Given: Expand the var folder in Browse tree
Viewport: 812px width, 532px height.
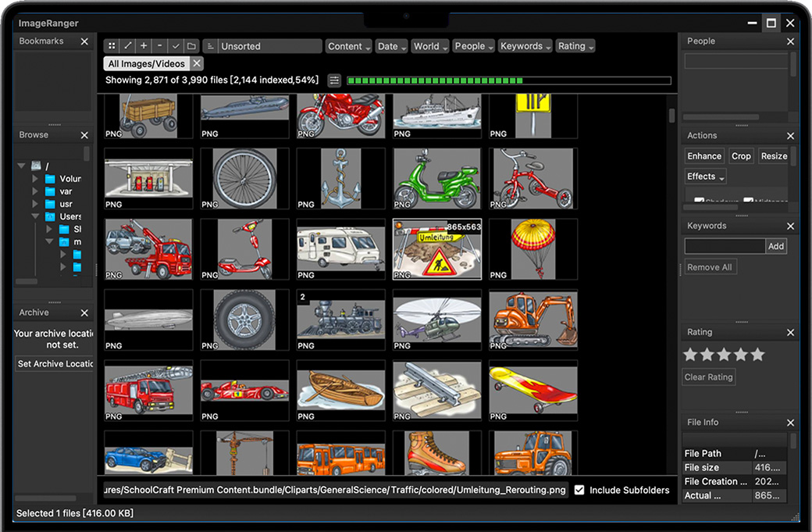Looking at the screenshot, I should click(35, 191).
